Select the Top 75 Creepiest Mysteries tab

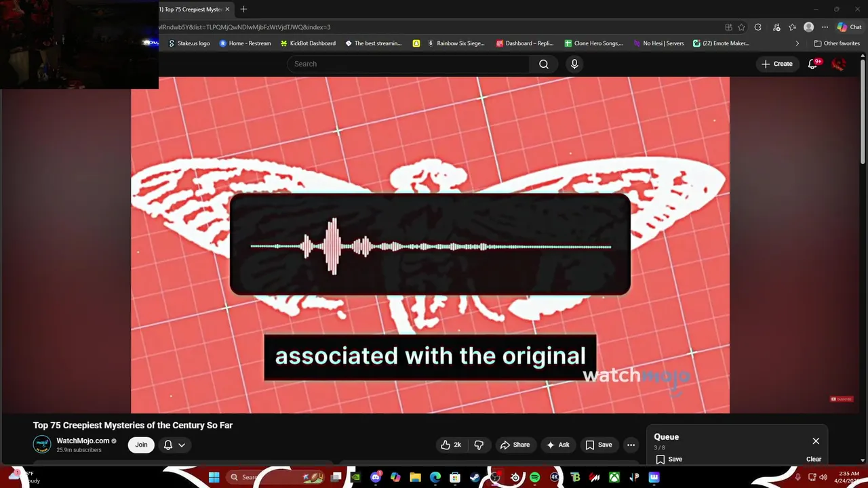click(x=191, y=9)
